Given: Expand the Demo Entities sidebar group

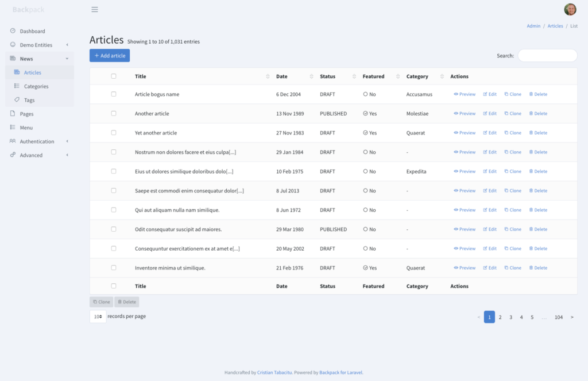Looking at the screenshot, I should (36, 45).
